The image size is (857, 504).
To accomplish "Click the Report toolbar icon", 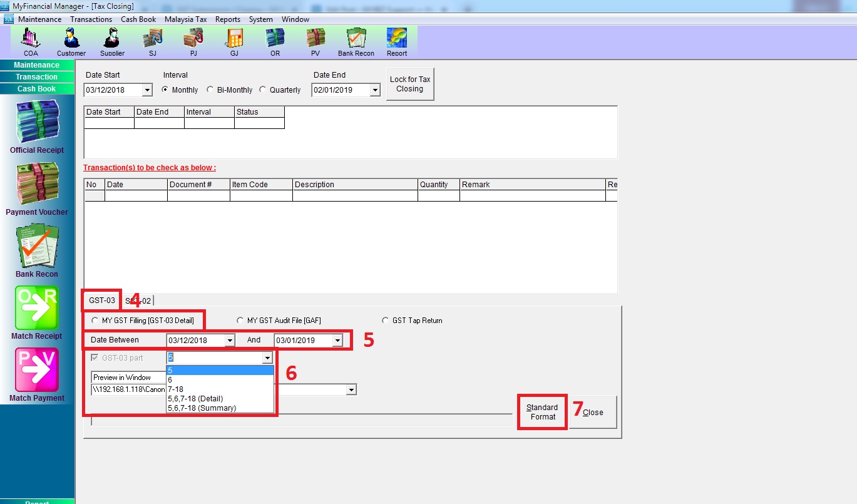I will (397, 41).
